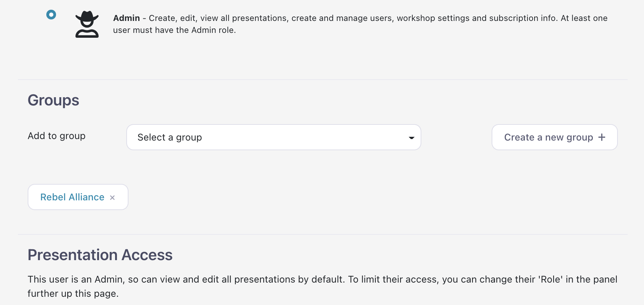
Task: Select the Admin role radio button
Action: (51, 15)
